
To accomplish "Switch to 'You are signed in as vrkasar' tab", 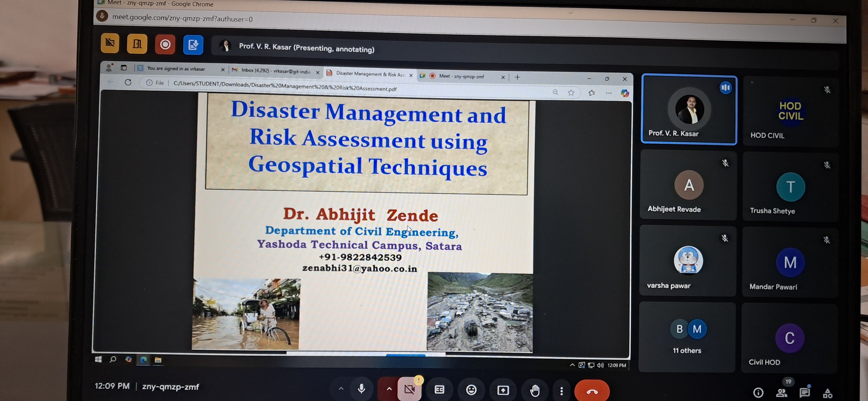I will [176, 68].
